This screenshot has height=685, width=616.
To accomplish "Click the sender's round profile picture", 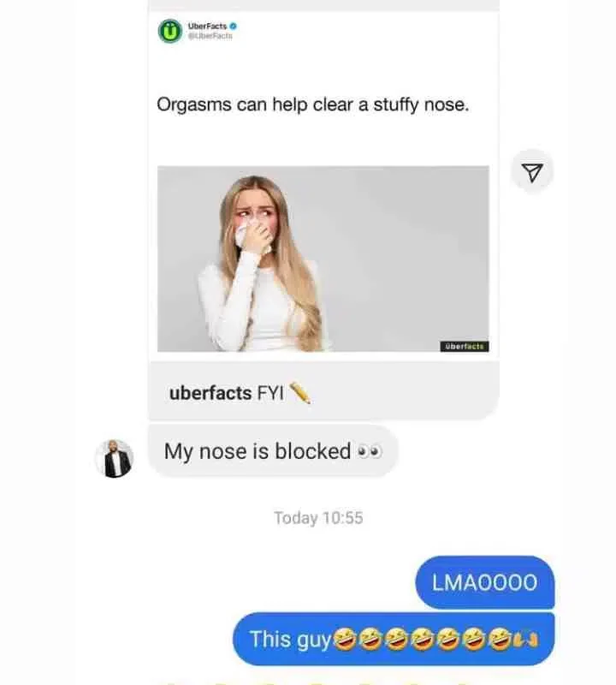I will [115, 458].
